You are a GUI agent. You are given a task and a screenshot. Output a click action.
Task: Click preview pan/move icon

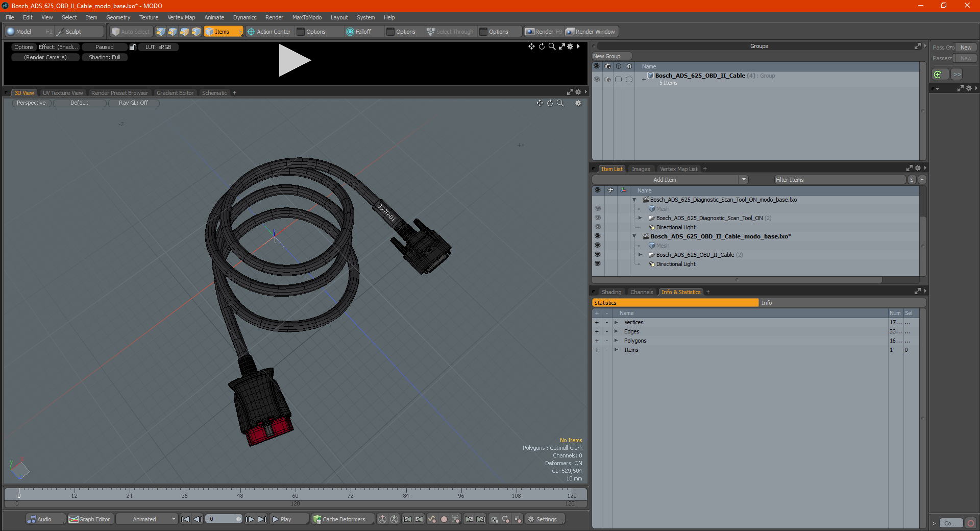point(531,46)
